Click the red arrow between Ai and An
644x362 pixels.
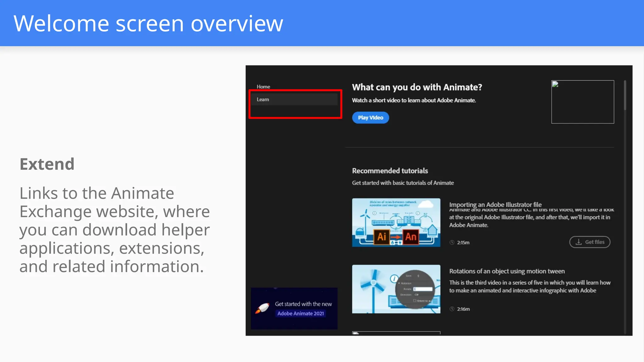[x=396, y=237]
